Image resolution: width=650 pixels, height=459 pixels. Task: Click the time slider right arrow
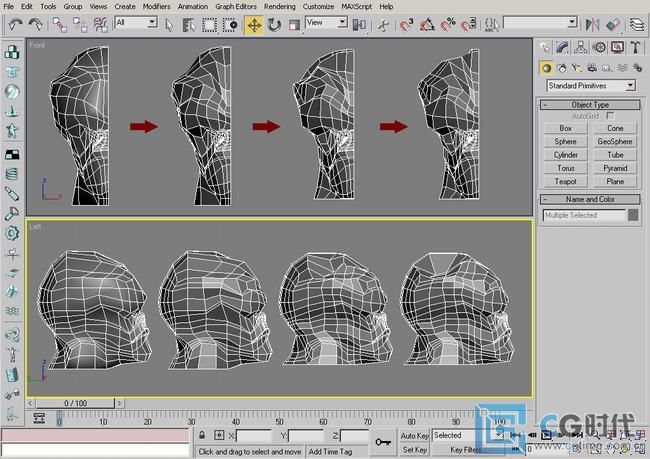pyautogui.click(x=119, y=403)
